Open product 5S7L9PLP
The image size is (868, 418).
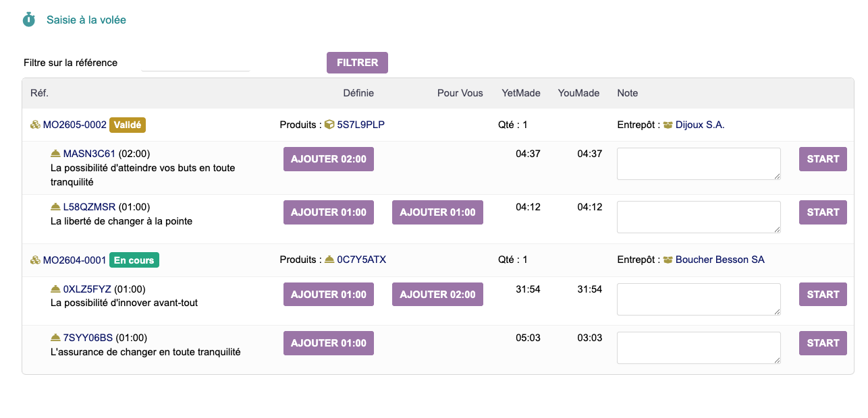[361, 125]
